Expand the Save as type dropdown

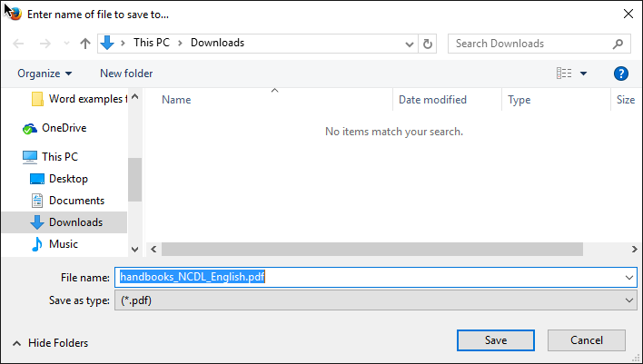pos(630,300)
